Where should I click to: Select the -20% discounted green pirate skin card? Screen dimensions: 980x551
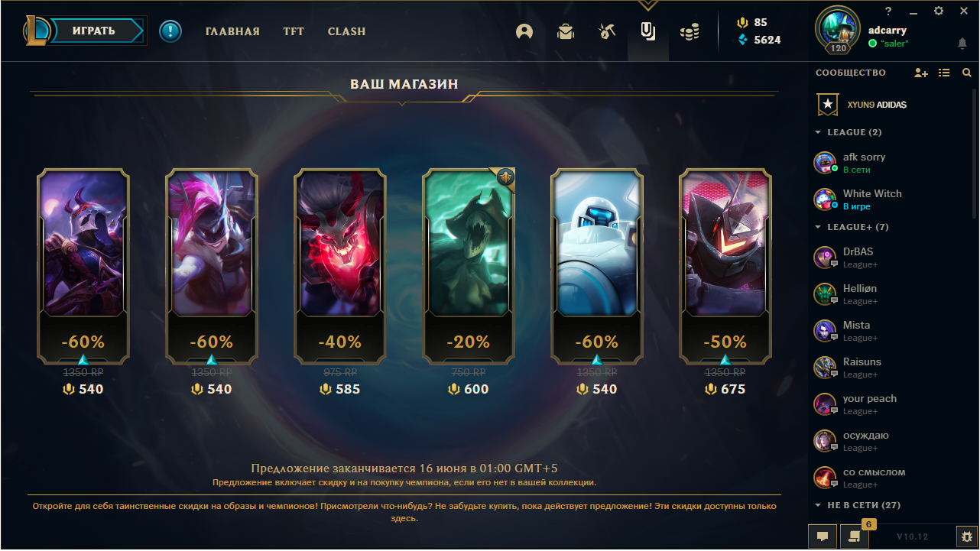click(469, 265)
